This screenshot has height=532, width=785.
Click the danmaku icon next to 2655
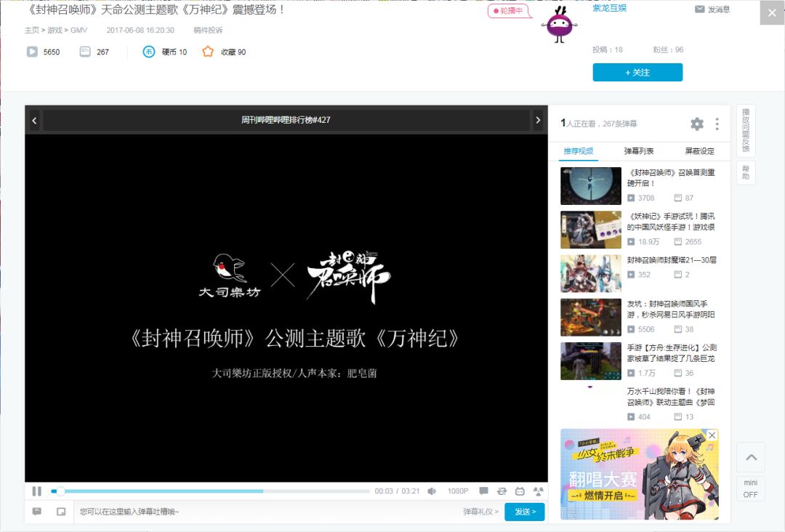678,242
